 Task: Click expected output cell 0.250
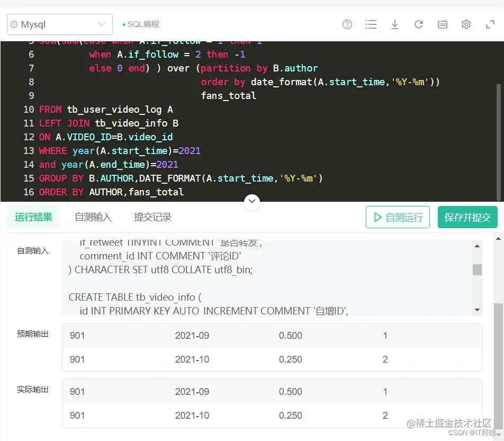click(x=290, y=359)
